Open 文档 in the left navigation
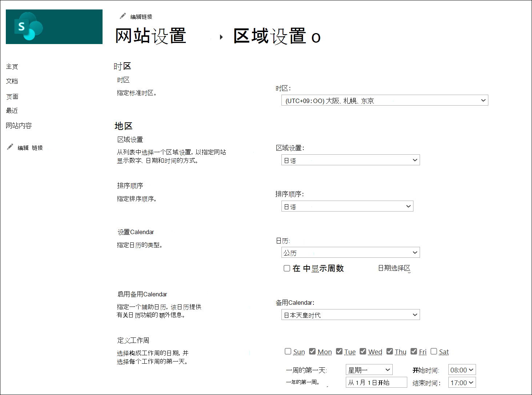The image size is (532, 395). (x=12, y=81)
